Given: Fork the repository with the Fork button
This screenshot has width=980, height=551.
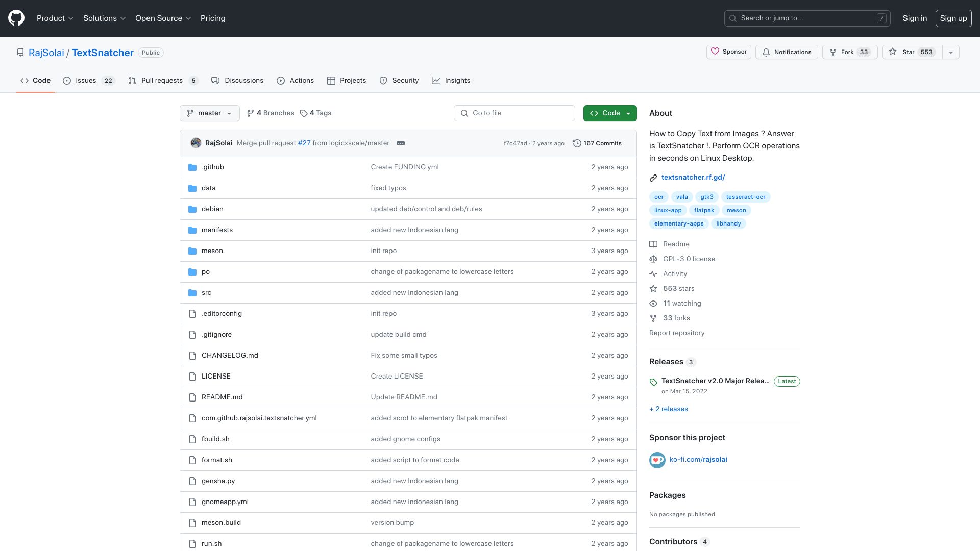Looking at the screenshot, I should (x=849, y=52).
